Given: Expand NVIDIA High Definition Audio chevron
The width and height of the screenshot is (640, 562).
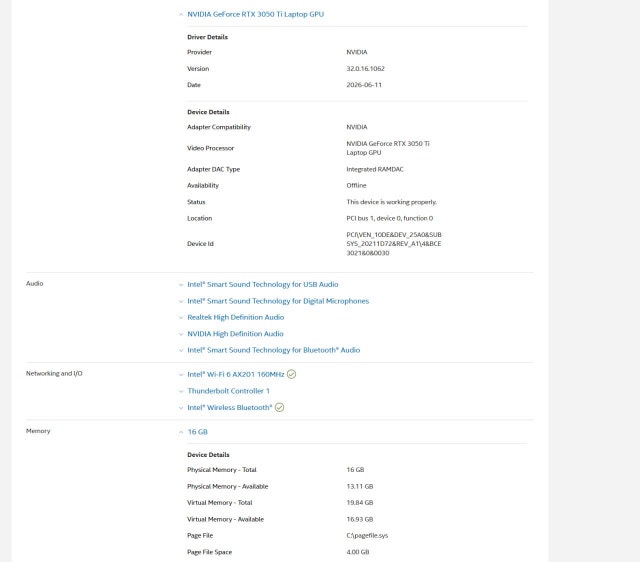Looking at the screenshot, I should [x=181, y=334].
